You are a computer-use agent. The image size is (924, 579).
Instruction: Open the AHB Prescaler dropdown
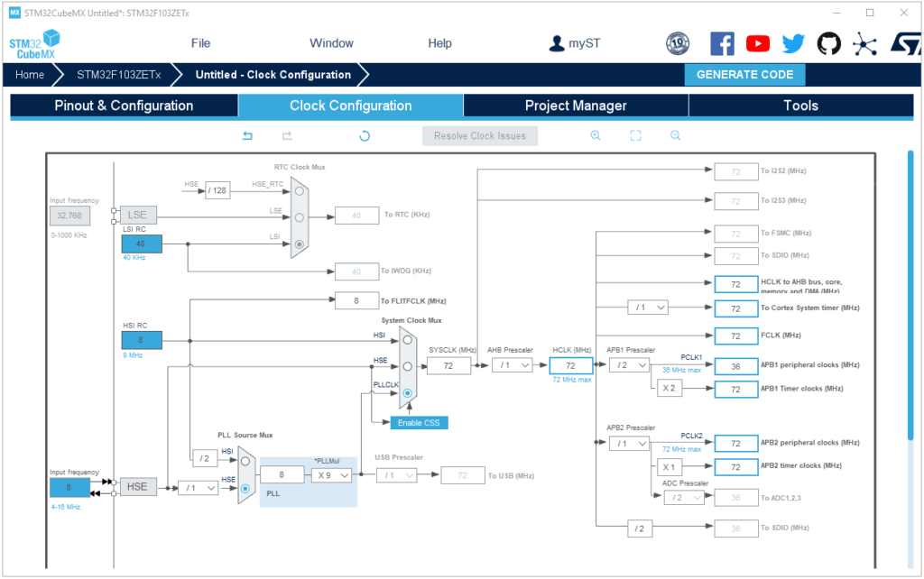pos(512,365)
